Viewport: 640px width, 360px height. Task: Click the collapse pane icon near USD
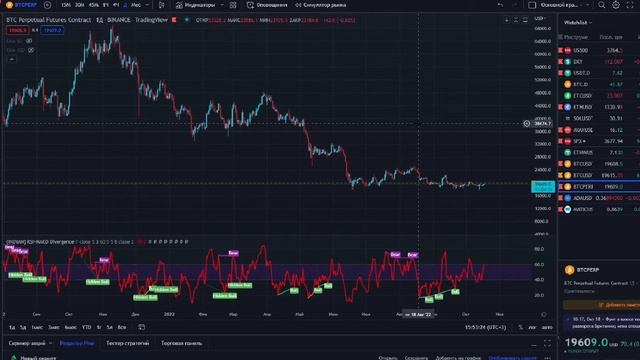pos(516,20)
